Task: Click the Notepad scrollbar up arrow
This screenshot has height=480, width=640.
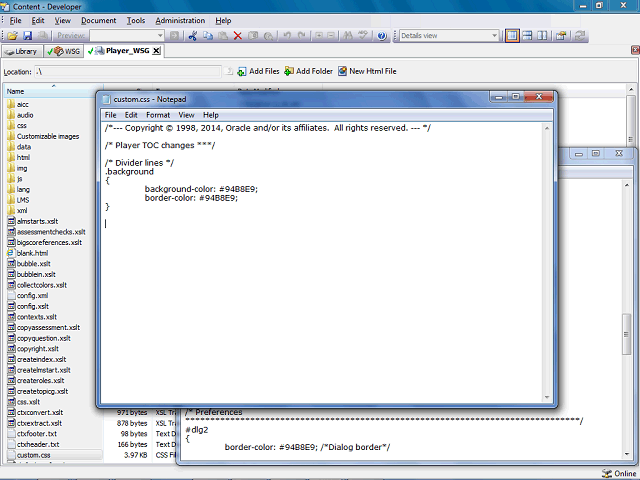Action: tap(547, 128)
